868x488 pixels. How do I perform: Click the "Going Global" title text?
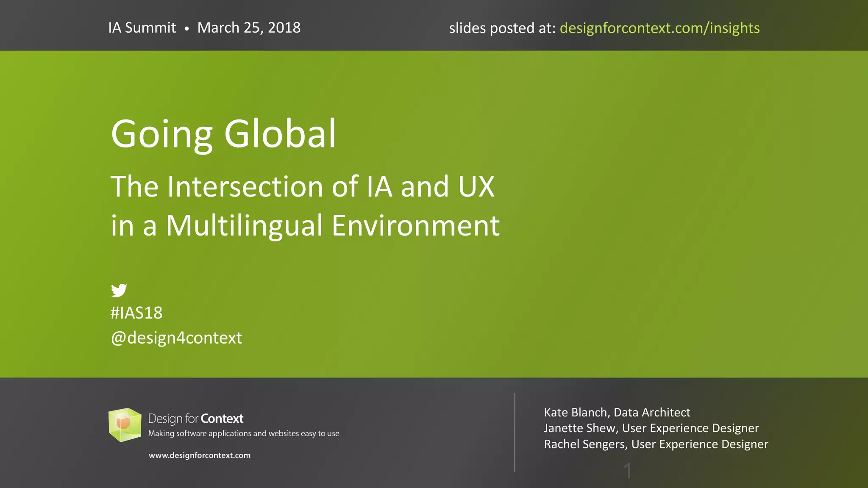[x=223, y=134]
